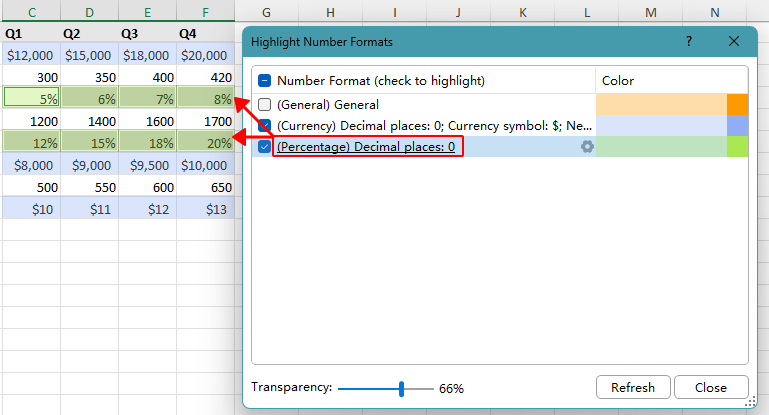Pick the orange color swatch for General

[737, 105]
